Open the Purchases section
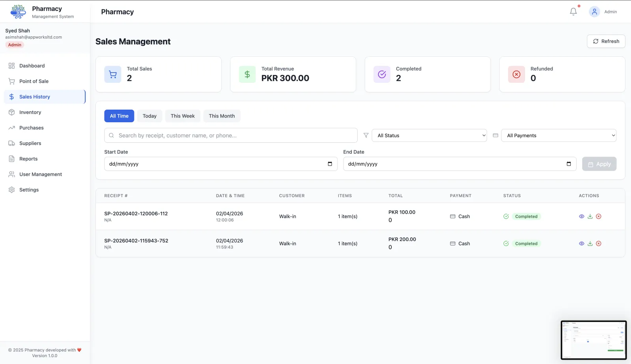The width and height of the screenshot is (631, 364). [45, 128]
